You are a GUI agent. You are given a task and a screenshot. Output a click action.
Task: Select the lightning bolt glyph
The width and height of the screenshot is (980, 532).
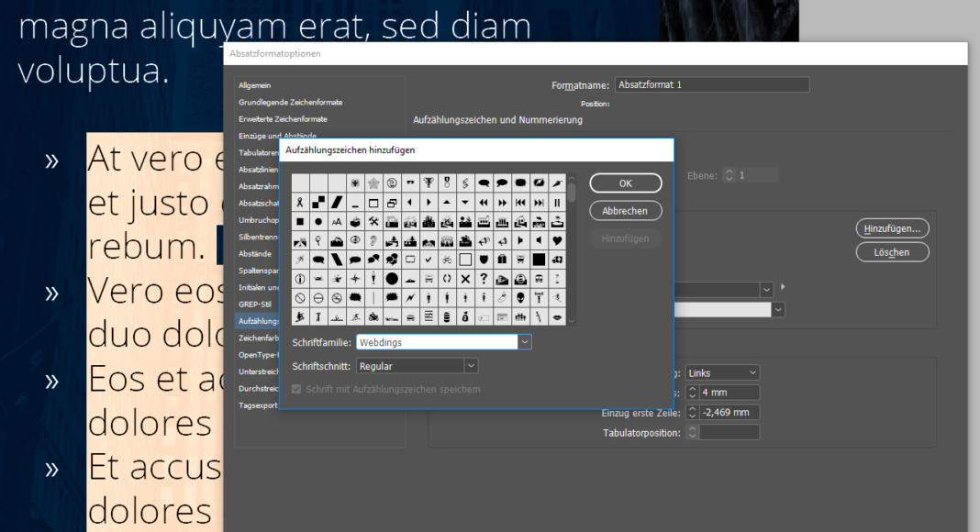pyautogui.click(x=410, y=299)
